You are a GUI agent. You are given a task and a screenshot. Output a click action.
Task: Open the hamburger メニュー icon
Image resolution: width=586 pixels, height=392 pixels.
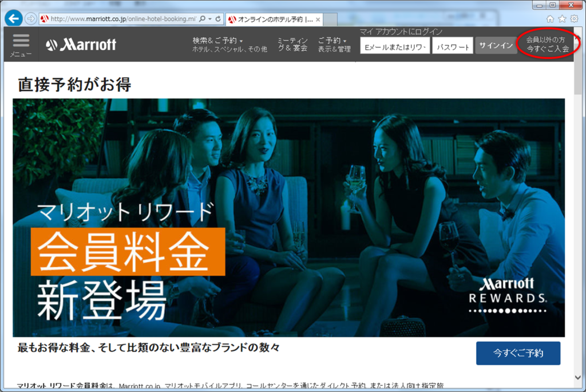pyautogui.click(x=21, y=45)
